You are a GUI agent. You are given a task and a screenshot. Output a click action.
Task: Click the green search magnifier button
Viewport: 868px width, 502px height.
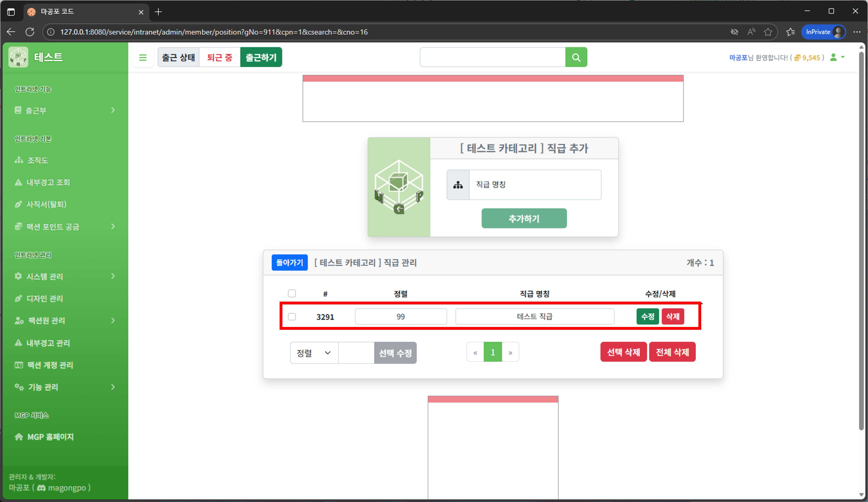pos(576,57)
